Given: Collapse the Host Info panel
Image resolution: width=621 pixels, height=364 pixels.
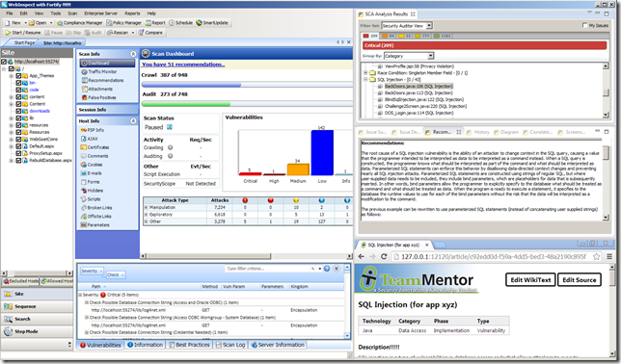Looking at the screenshot, I should [x=133, y=120].
